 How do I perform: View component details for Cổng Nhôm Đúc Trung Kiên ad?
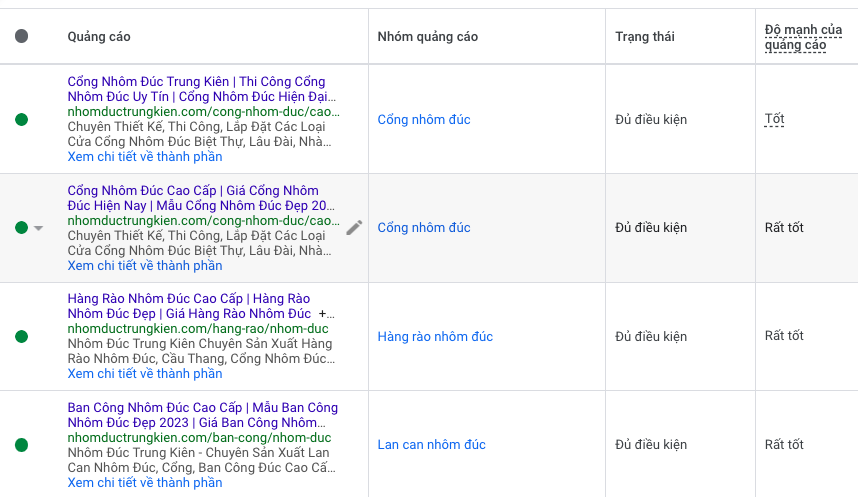(145, 157)
